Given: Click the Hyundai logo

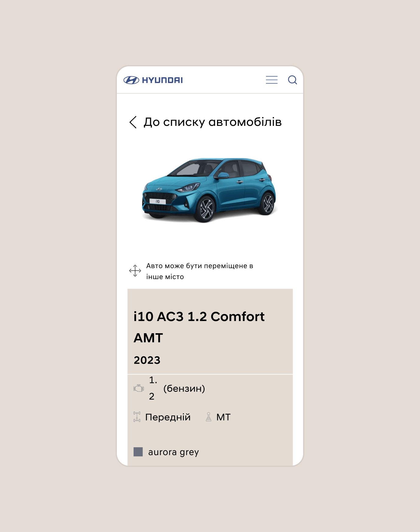Looking at the screenshot, I should pyautogui.click(x=153, y=80).
